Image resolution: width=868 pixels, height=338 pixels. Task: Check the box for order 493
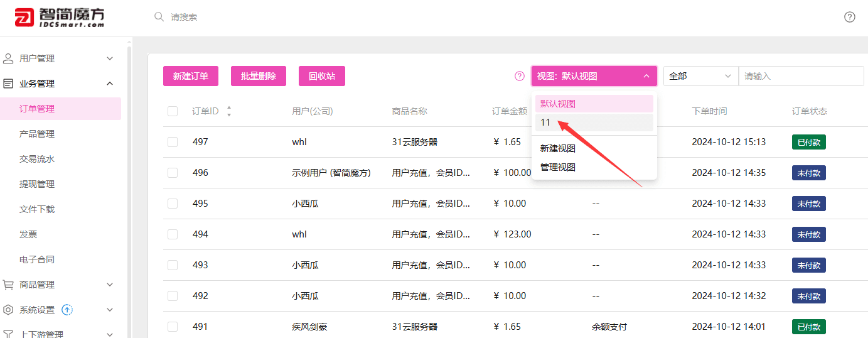tap(173, 265)
